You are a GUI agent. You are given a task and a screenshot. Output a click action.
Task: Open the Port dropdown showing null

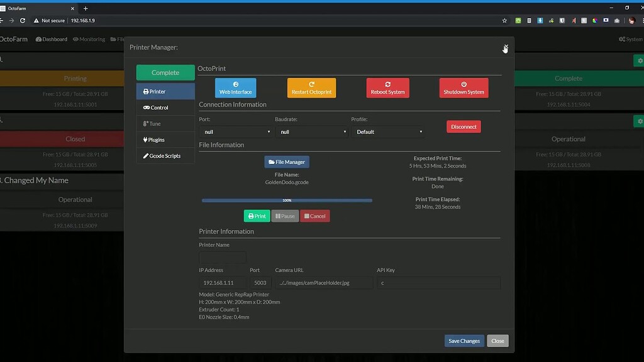coord(236,131)
